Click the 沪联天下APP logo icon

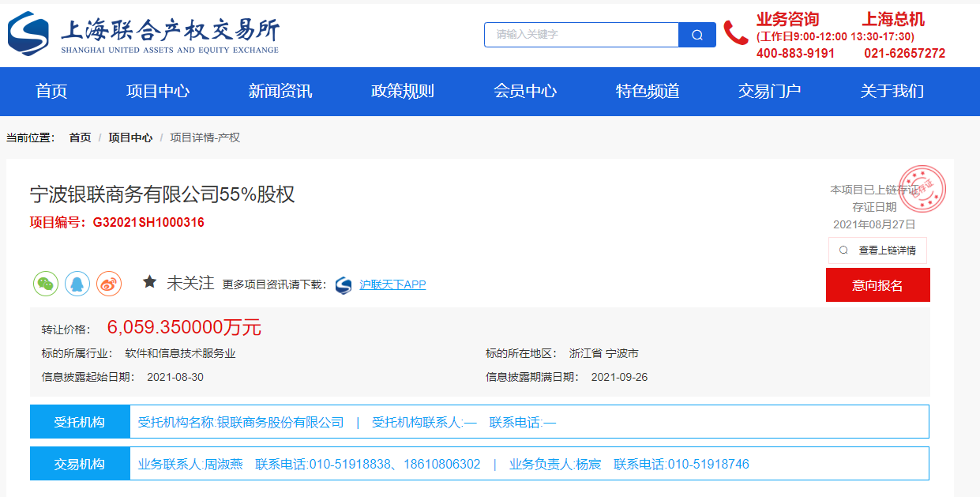click(344, 285)
